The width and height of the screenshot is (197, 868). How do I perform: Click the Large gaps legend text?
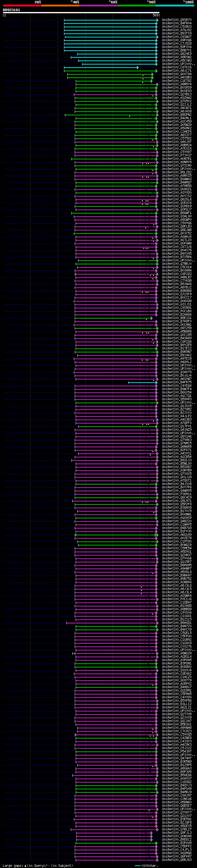pos(38,865)
